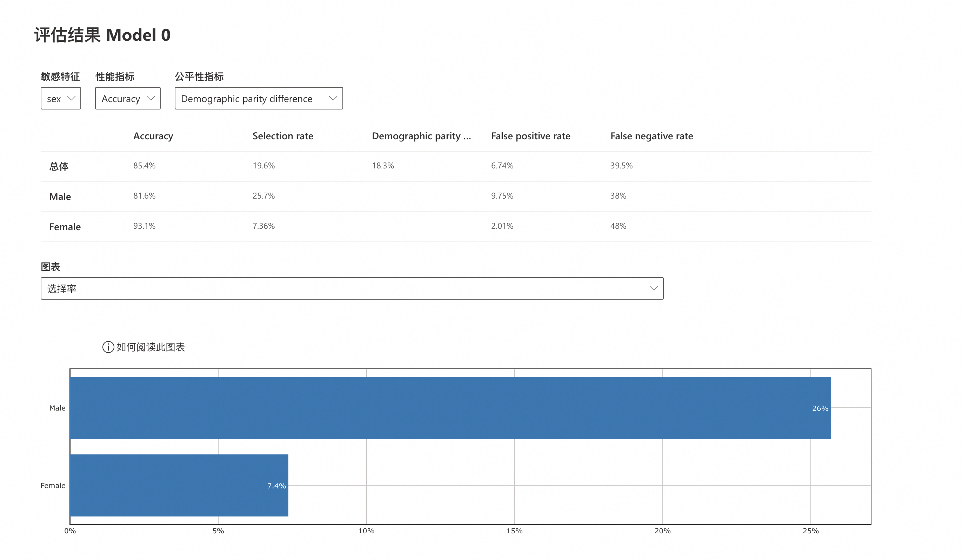962x560 pixels.
Task: Open the Accuracy performance metric dropdown
Action: click(127, 99)
